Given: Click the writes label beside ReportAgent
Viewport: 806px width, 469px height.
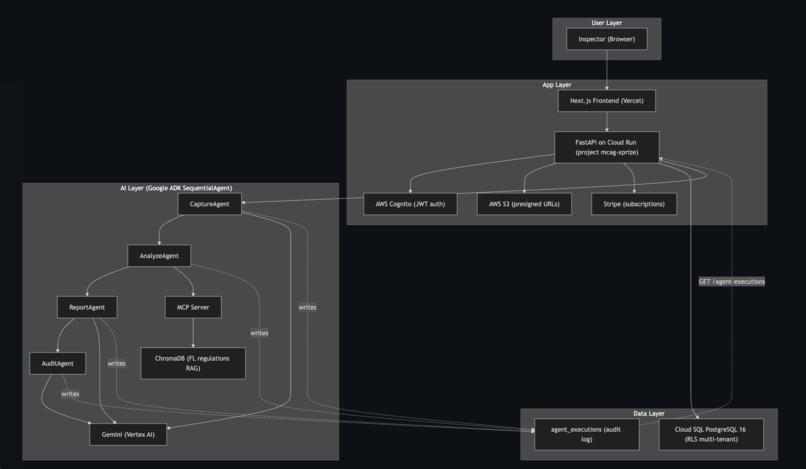Looking at the screenshot, I should coord(117,364).
